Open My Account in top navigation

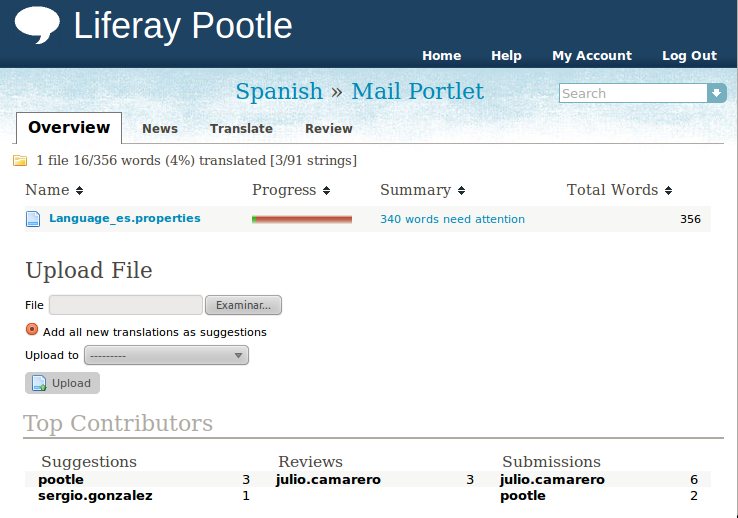[592, 56]
